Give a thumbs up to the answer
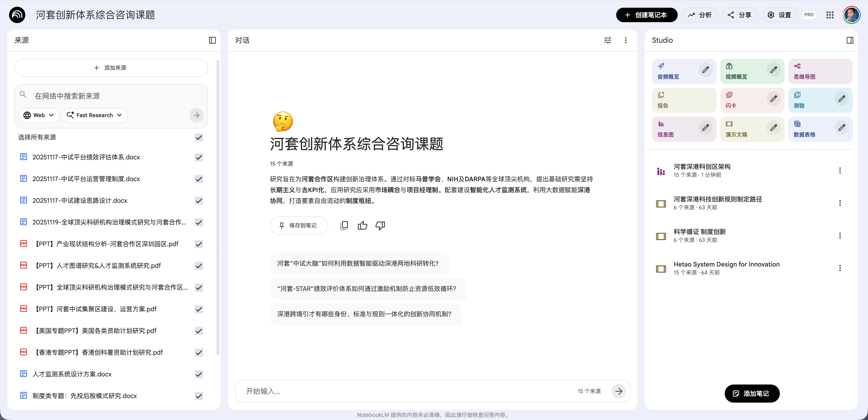 coord(362,225)
